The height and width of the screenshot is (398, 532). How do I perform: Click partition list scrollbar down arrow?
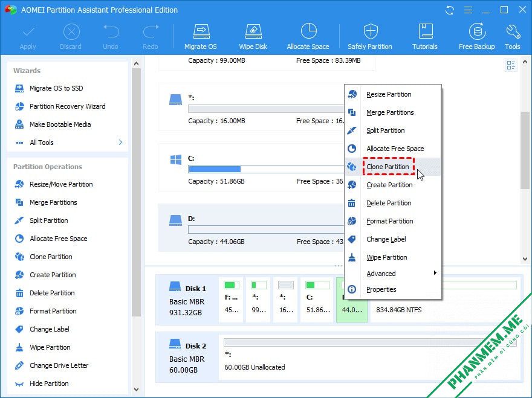525,259
